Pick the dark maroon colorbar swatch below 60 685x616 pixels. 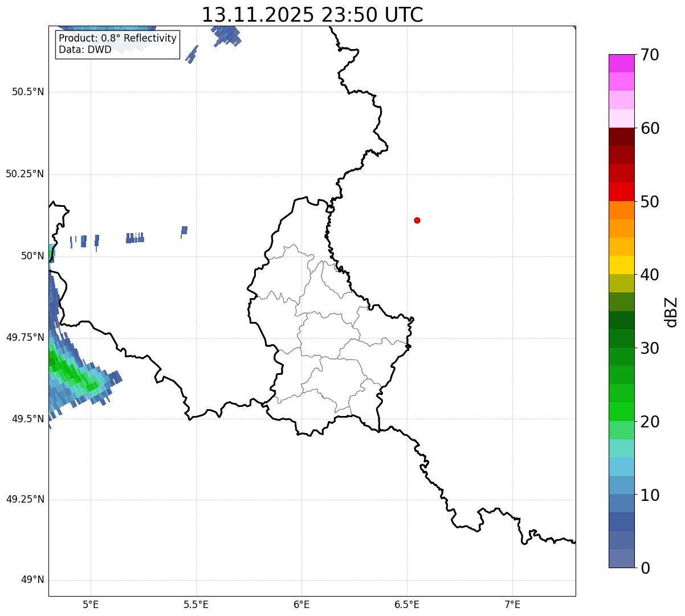tap(622, 137)
